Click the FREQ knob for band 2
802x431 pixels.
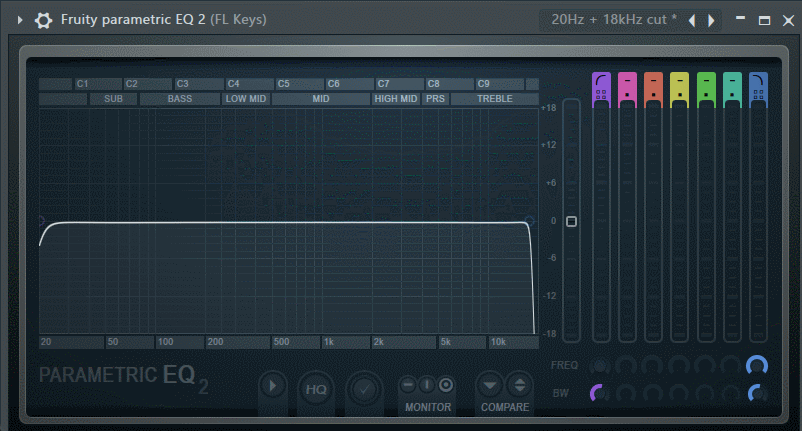tap(626, 366)
